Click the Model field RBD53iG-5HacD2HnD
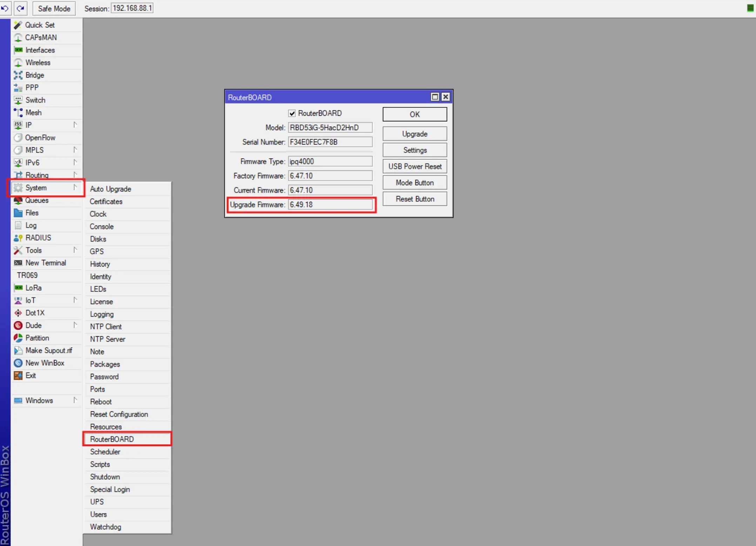The height and width of the screenshot is (546, 756). tap(330, 128)
